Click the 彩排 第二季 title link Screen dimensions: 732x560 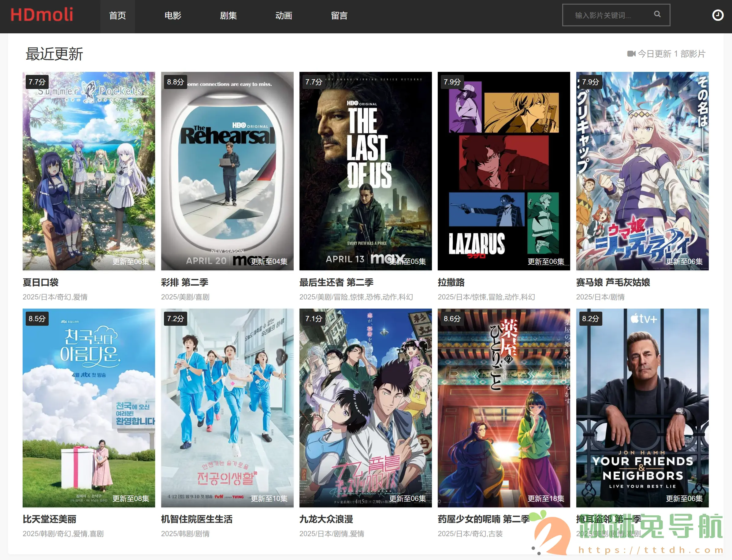(x=185, y=282)
